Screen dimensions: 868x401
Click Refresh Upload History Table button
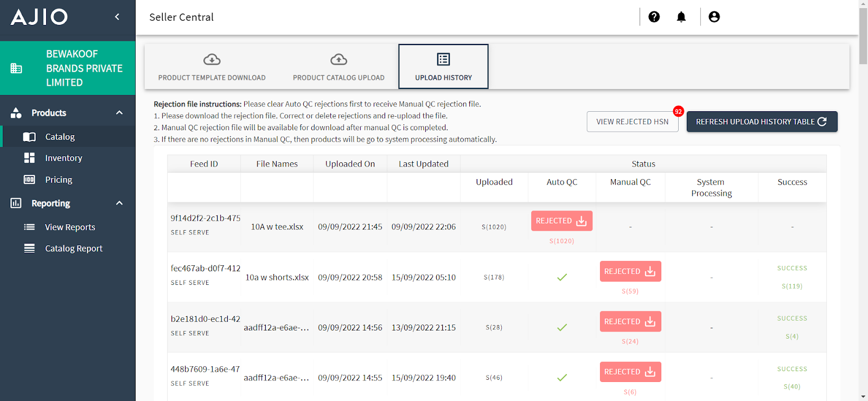762,122
